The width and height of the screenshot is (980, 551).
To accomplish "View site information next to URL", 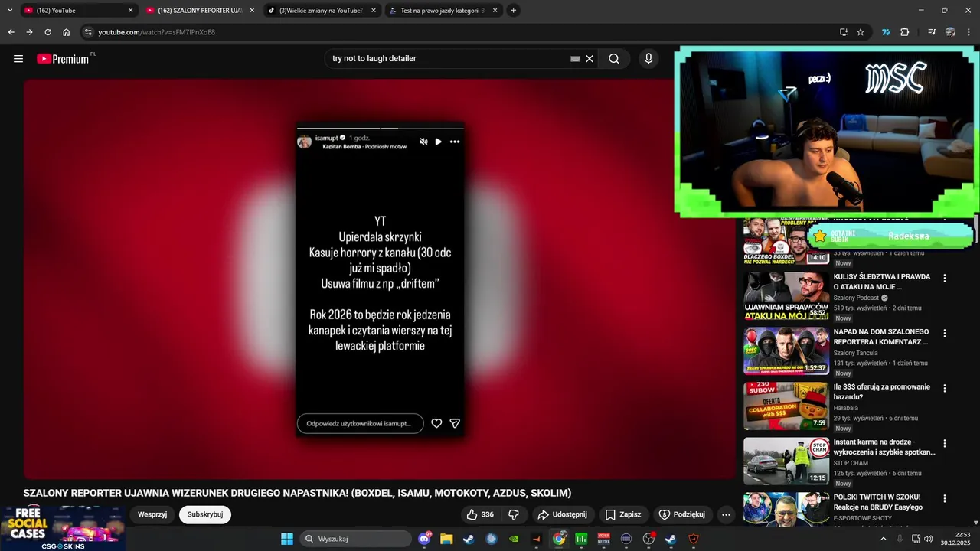I will [x=88, y=32].
